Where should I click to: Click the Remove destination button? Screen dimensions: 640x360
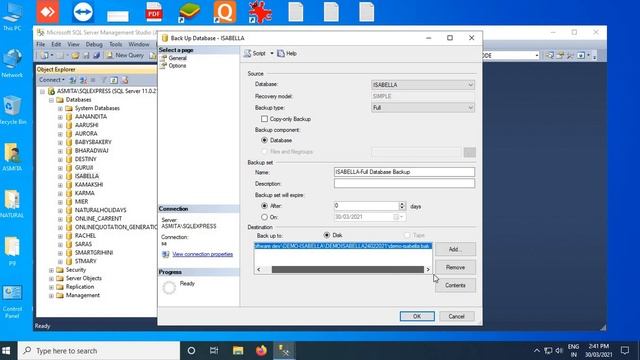[x=455, y=267]
